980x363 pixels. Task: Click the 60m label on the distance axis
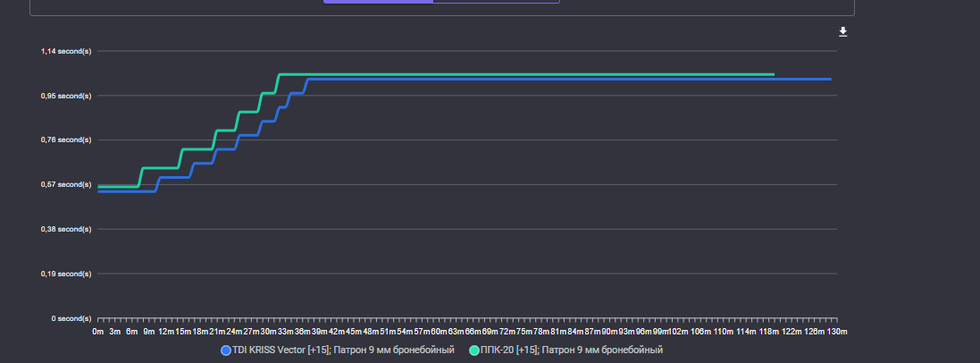(439, 332)
